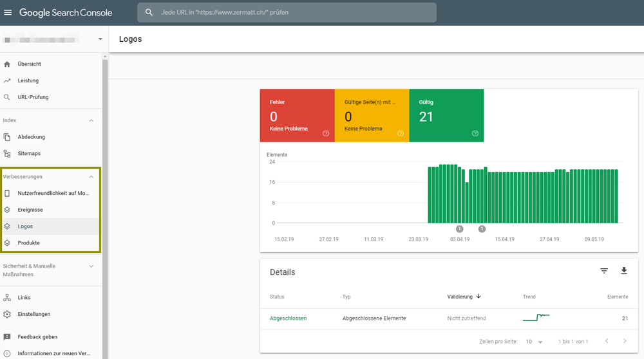This screenshot has width=644, height=359.
Task: Open the filter icon in Details
Action: pyautogui.click(x=603, y=271)
